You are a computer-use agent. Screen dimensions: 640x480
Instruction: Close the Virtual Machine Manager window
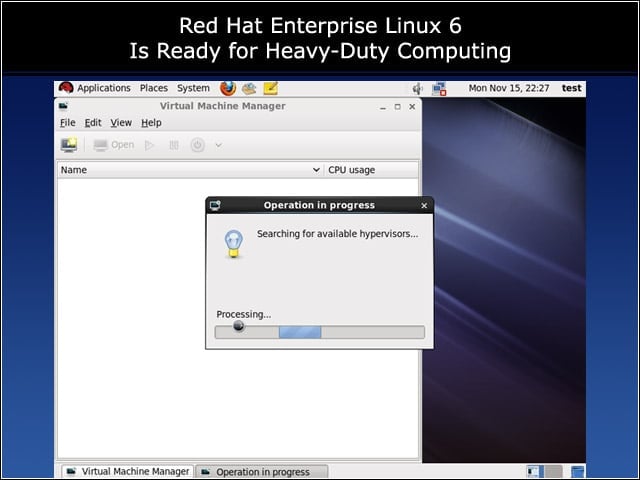(x=412, y=107)
